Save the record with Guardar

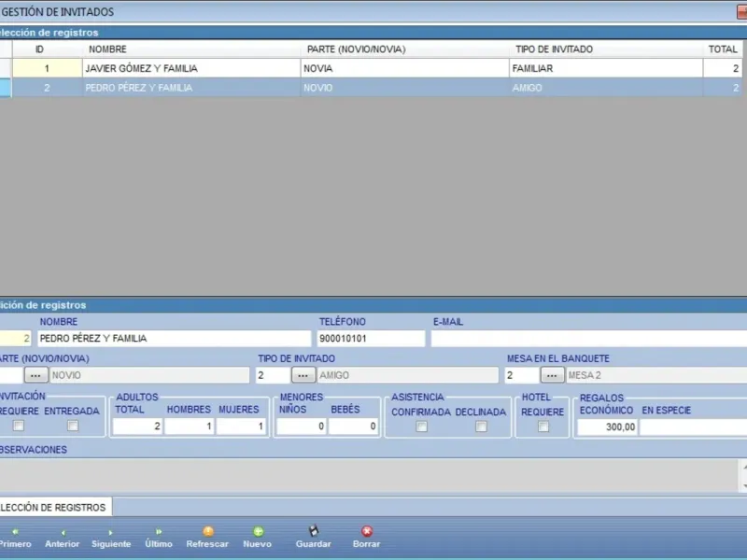[x=313, y=538]
